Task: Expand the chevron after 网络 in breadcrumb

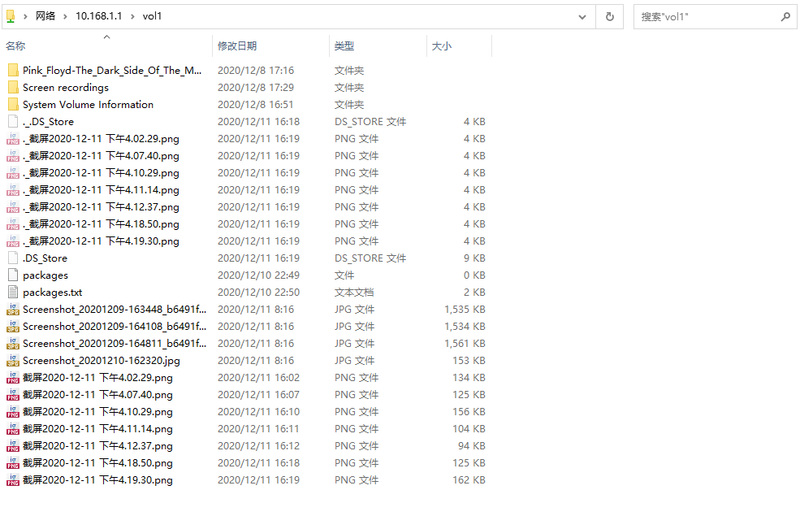Action: 65,16
